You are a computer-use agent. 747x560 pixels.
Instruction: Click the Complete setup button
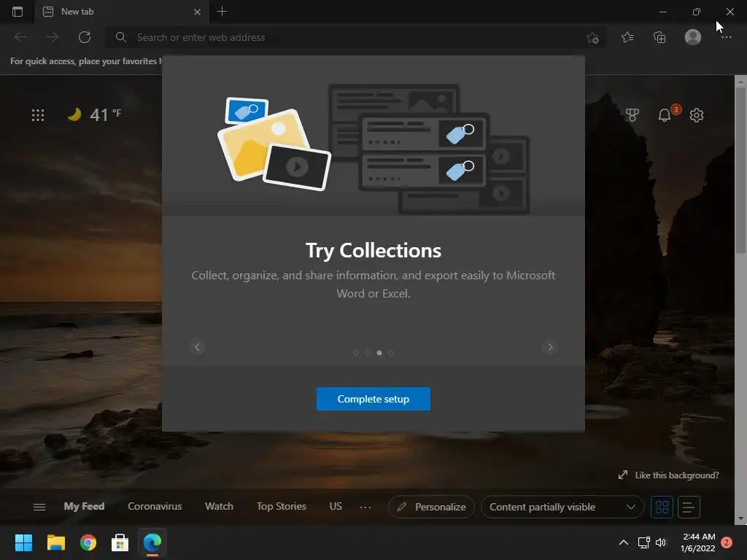click(373, 399)
